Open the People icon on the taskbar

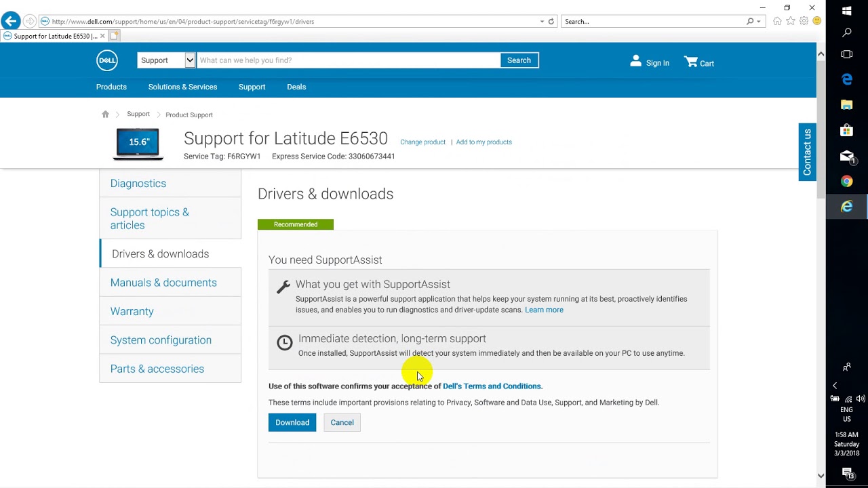(847, 367)
